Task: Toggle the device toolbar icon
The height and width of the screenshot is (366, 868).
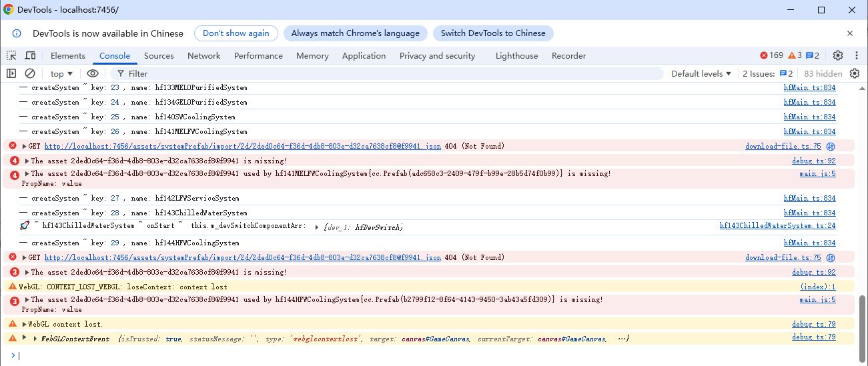Action: click(30, 56)
